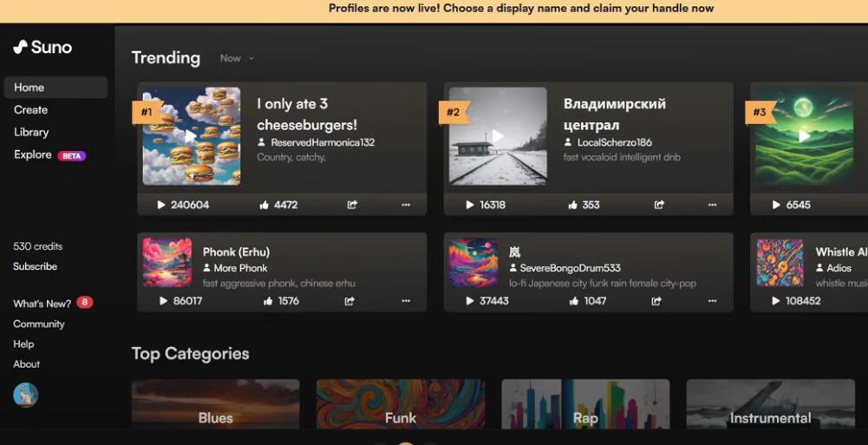
Task: Expand the Trending 'Now' time dropdown
Action: pyautogui.click(x=237, y=58)
